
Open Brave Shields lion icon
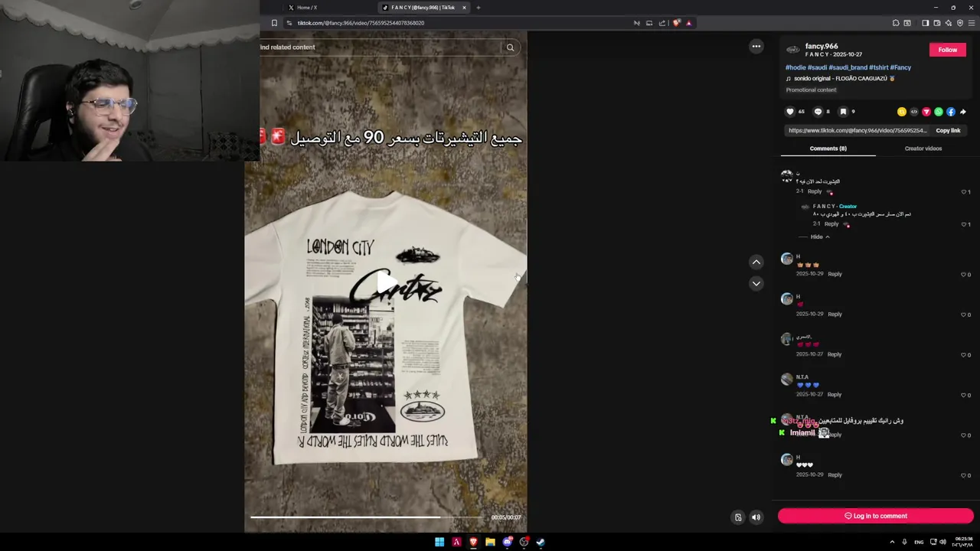click(676, 23)
